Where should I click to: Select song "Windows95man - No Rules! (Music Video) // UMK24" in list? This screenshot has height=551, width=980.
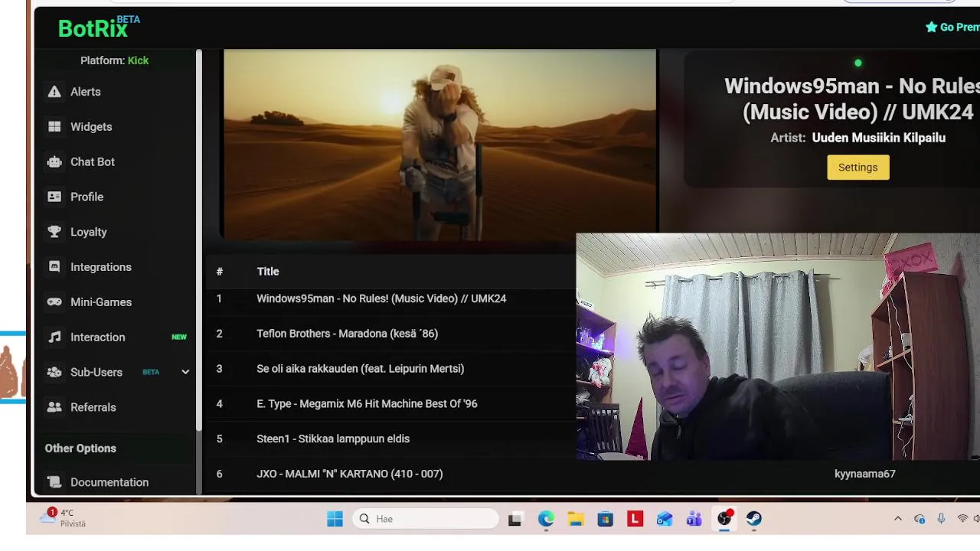point(381,298)
